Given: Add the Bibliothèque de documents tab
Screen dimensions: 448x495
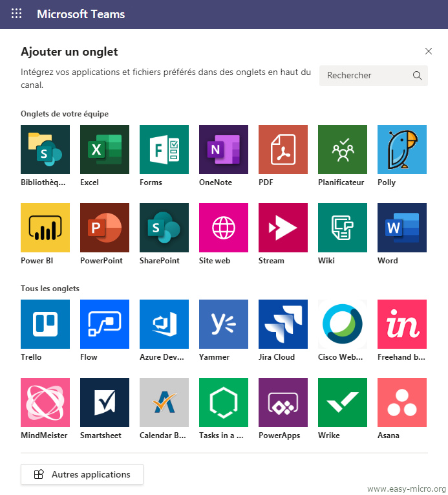Looking at the screenshot, I should [45, 149].
